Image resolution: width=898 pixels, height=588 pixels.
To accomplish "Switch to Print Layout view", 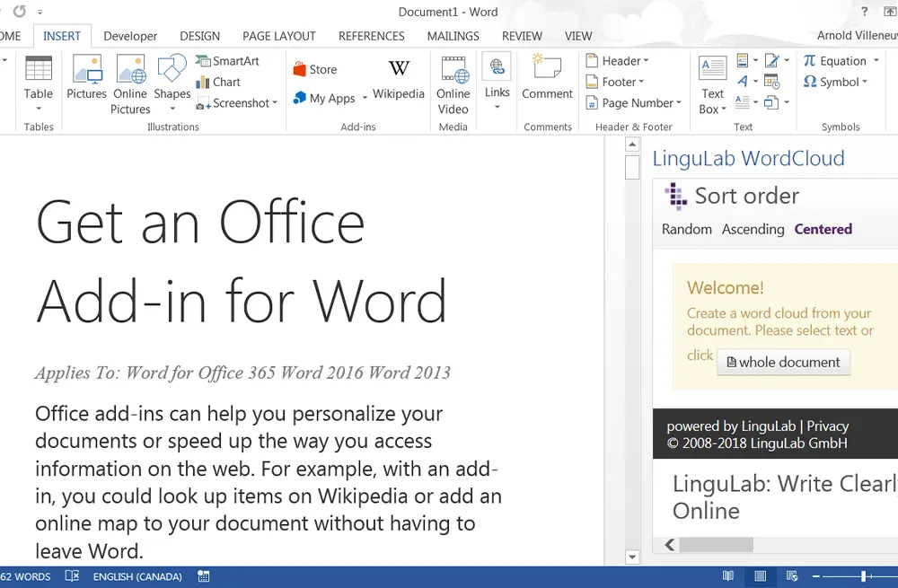I will (760, 576).
